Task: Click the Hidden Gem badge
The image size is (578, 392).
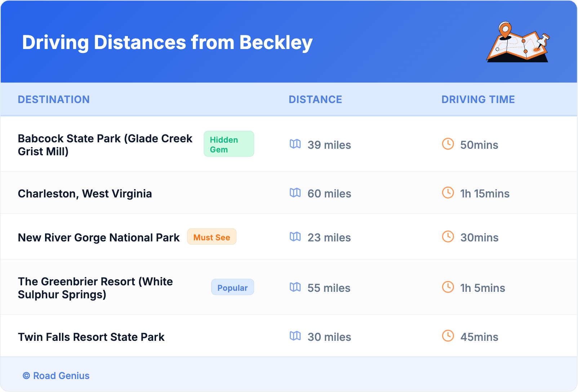Action: [x=229, y=144]
